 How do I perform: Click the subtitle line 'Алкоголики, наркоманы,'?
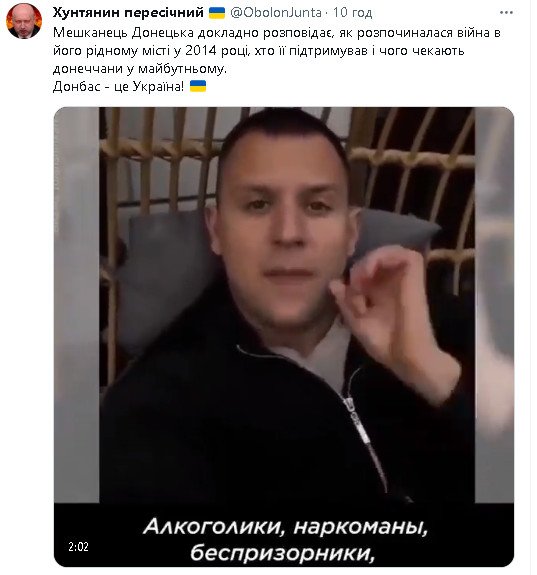[285, 527]
